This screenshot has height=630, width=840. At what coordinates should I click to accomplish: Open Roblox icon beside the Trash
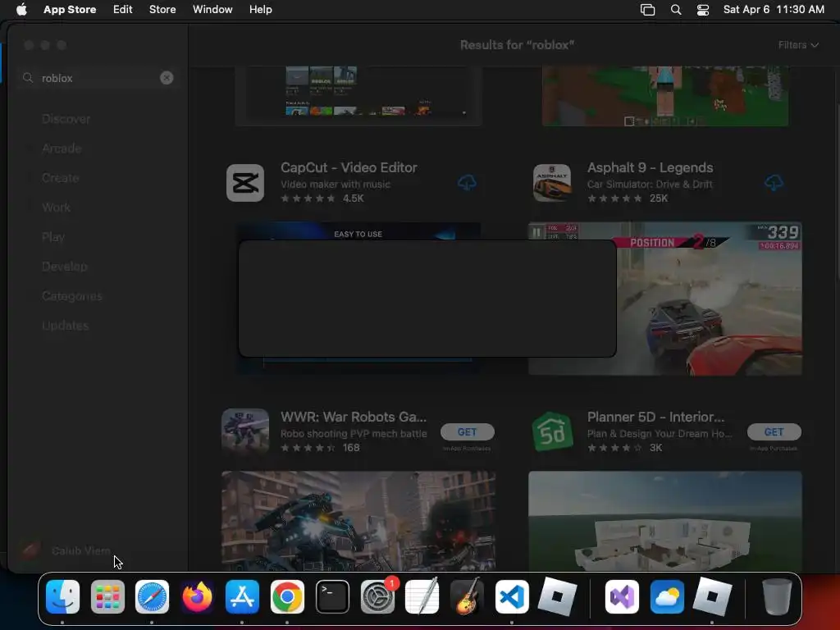tap(712, 597)
